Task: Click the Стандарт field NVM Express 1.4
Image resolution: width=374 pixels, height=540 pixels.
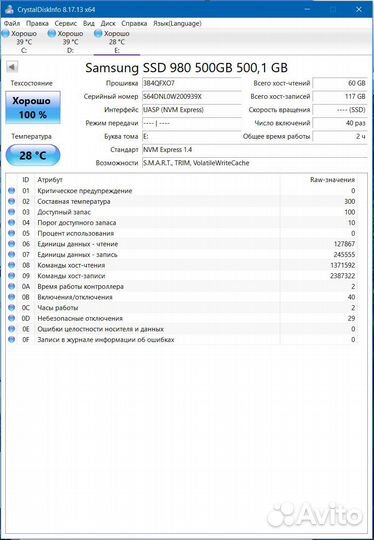Action: 255,150
